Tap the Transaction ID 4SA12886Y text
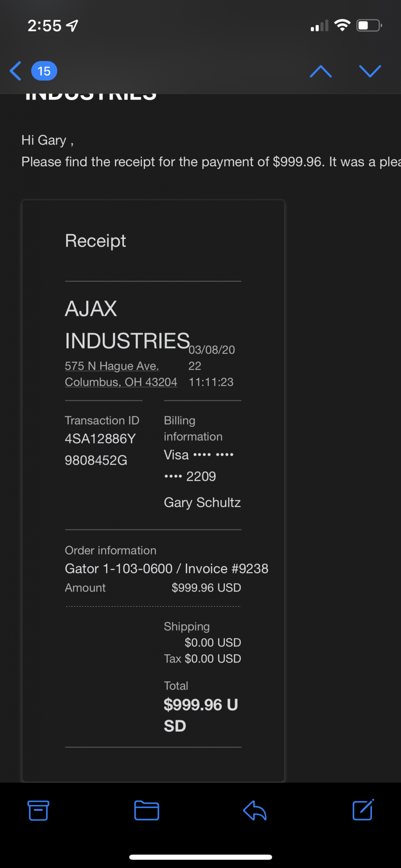Viewport: 401px width, 868px height. coord(100,439)
